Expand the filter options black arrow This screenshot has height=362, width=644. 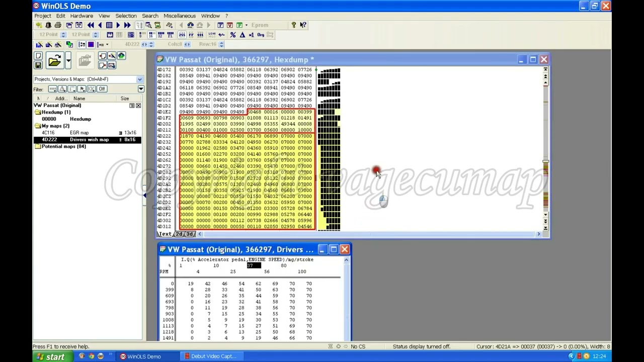point(141,89)
